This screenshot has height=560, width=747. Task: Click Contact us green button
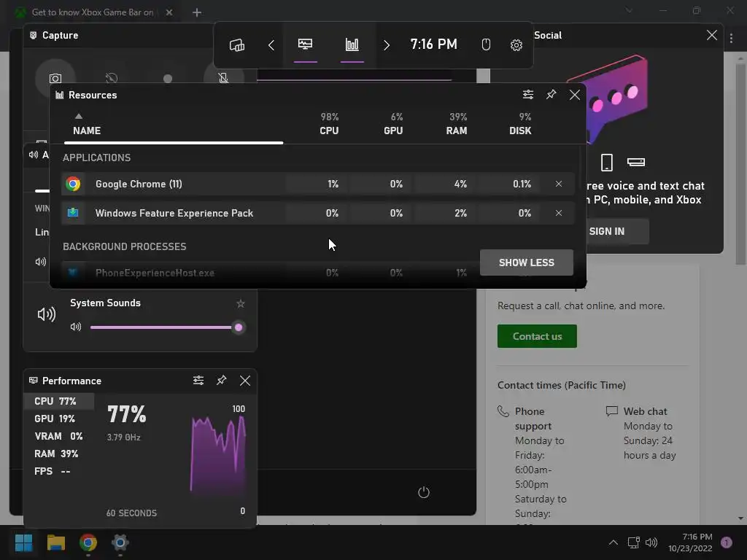tap(537, 336)
